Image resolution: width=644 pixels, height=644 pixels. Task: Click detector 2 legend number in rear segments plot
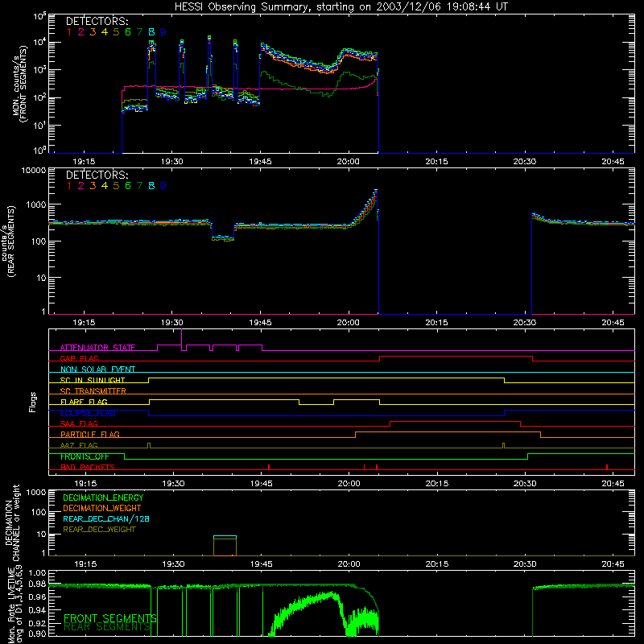[81, 186]
